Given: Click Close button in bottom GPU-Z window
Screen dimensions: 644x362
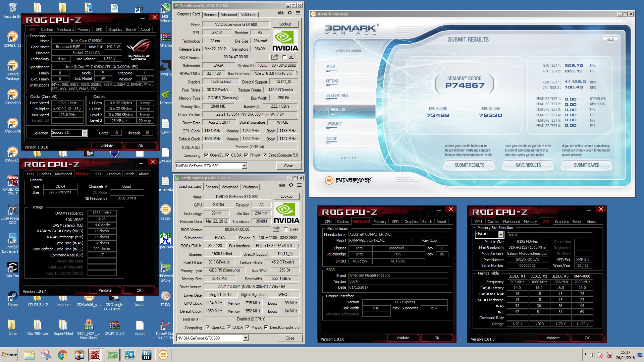Looking at the screenshot, I should 290,338.
